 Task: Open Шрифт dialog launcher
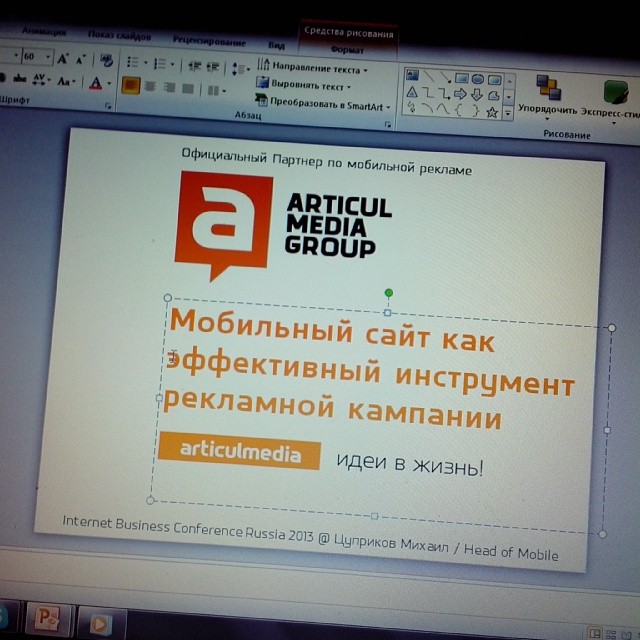click(108, 106)
